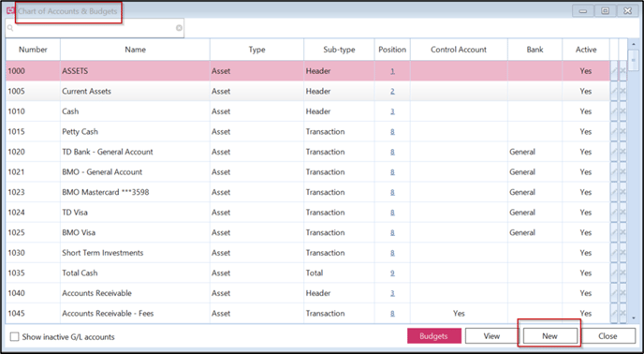Sort by the Bank column header
The height and width of the screenshot is (354, 644).
[x=534, y=50]
